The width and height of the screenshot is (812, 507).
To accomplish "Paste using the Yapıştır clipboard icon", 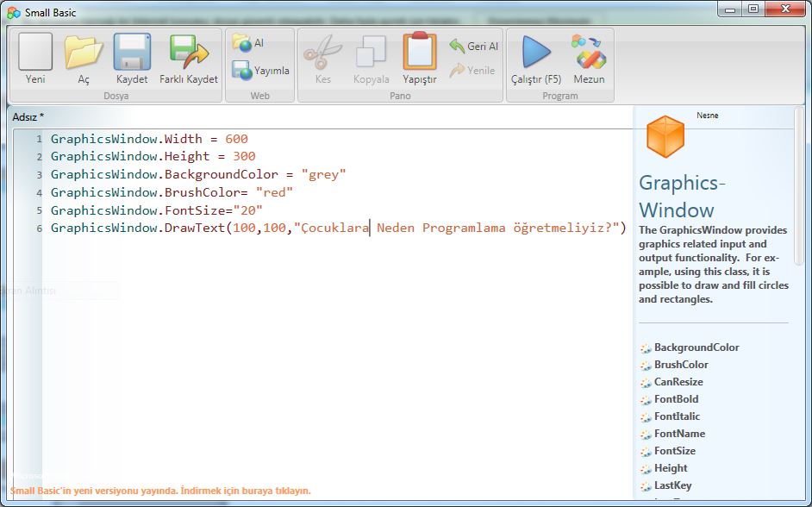I will tap(420, 51).
